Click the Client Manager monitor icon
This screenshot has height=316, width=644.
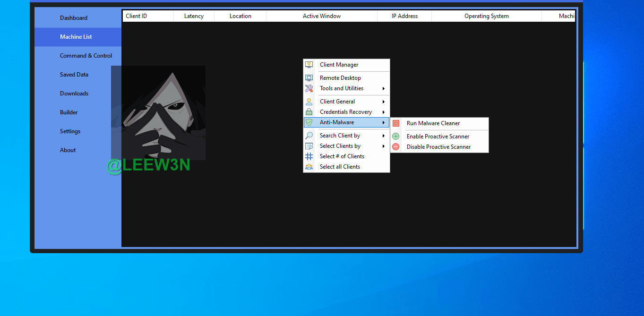(x=309, y=65)
